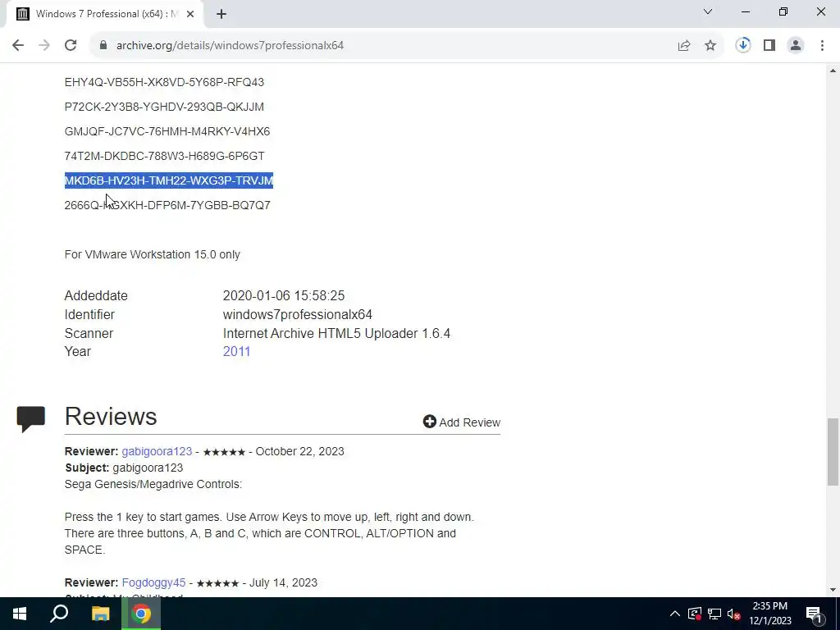The image size is (840, 630).
Task: Show hidden system tray icons
Action: (x=675, y=614)
